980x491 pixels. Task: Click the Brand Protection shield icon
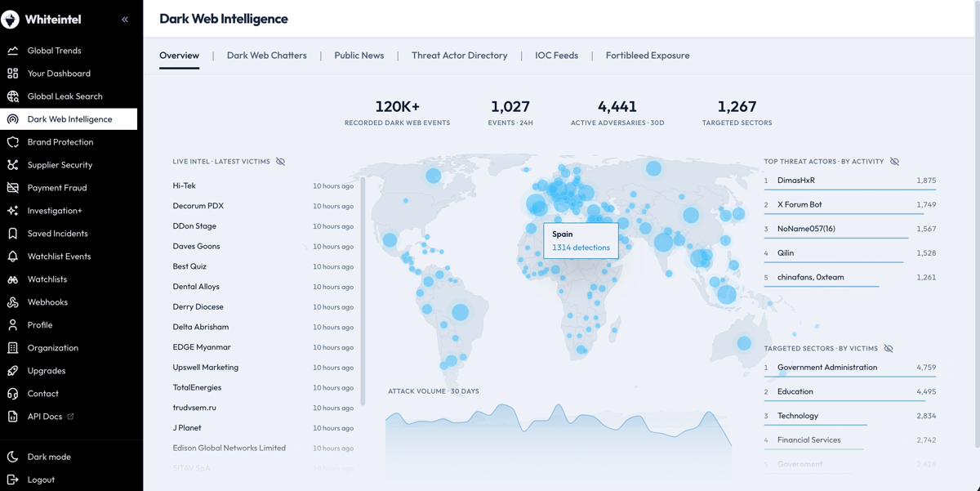(13, 142)
